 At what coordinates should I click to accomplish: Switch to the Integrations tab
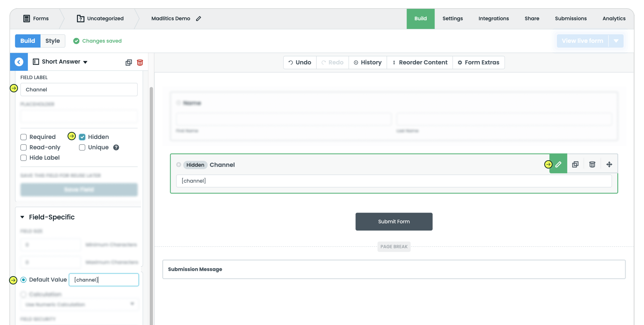pyautogui.click(x=493, y=19)
